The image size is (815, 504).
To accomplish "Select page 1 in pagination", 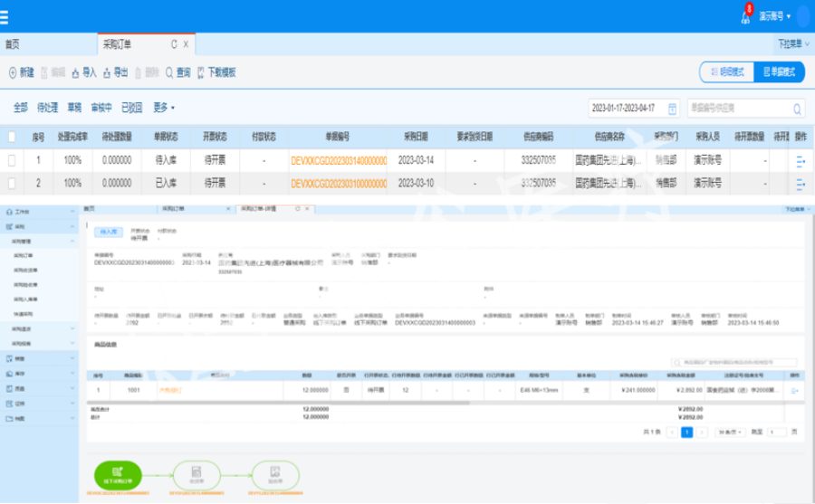I will (x=686, y=433).
